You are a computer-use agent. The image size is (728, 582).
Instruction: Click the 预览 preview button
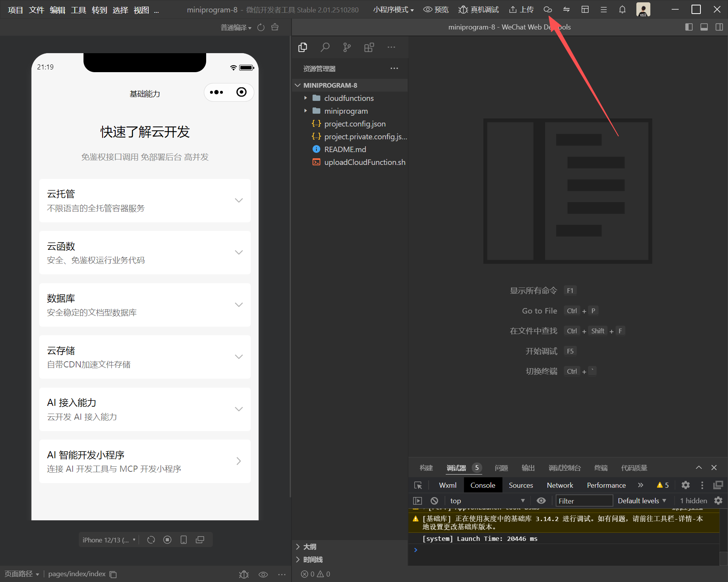coord(436,10)
